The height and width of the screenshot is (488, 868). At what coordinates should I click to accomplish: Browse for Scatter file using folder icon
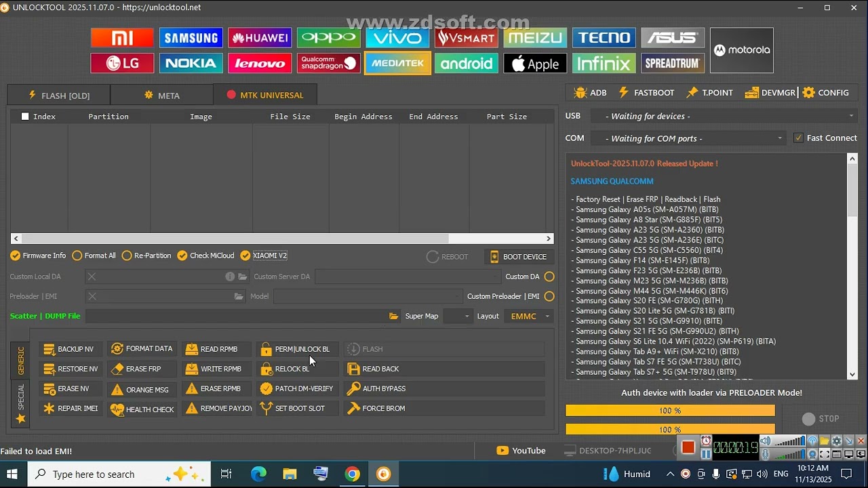[394, 316]
